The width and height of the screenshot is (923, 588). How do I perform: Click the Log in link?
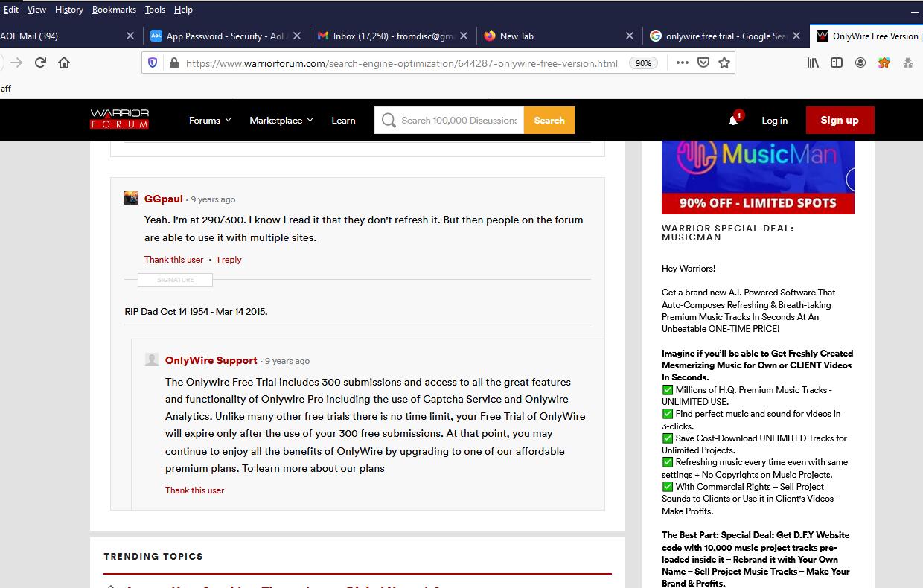click(774, 121)
